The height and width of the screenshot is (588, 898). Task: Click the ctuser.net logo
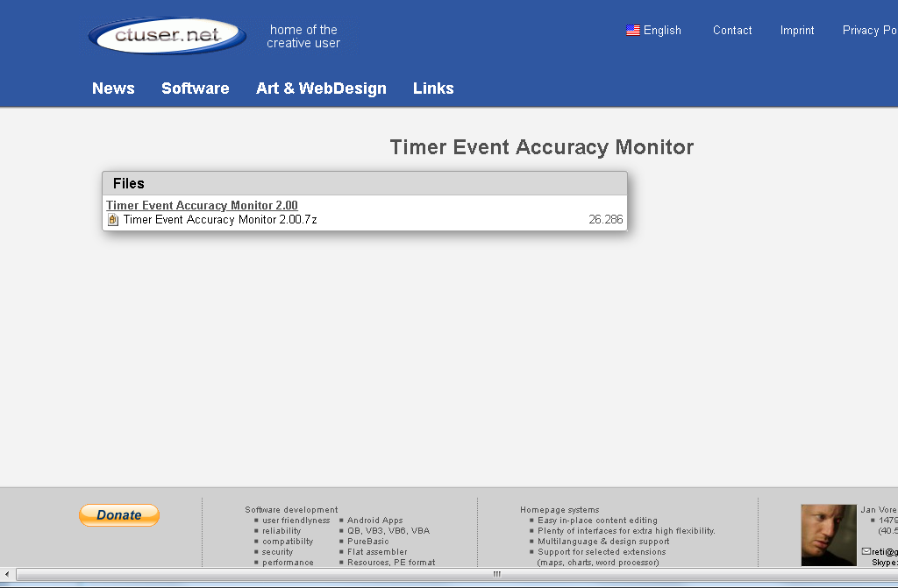pos(167,36)
